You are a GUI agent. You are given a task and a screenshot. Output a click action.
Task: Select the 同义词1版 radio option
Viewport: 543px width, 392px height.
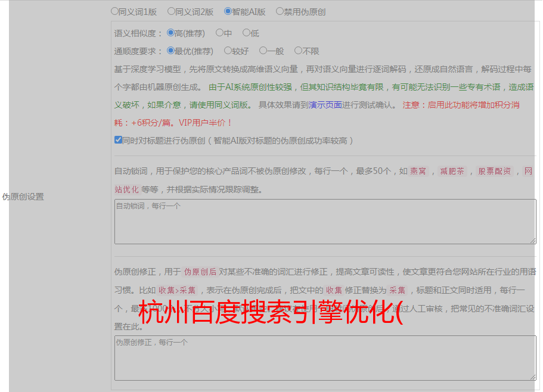[114, 11]
